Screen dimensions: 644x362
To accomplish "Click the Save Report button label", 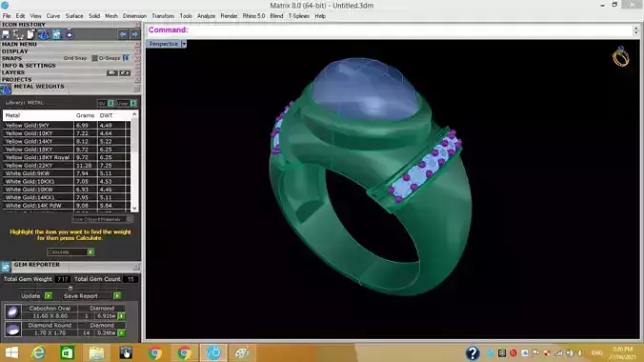I will [x=81, y=296].
